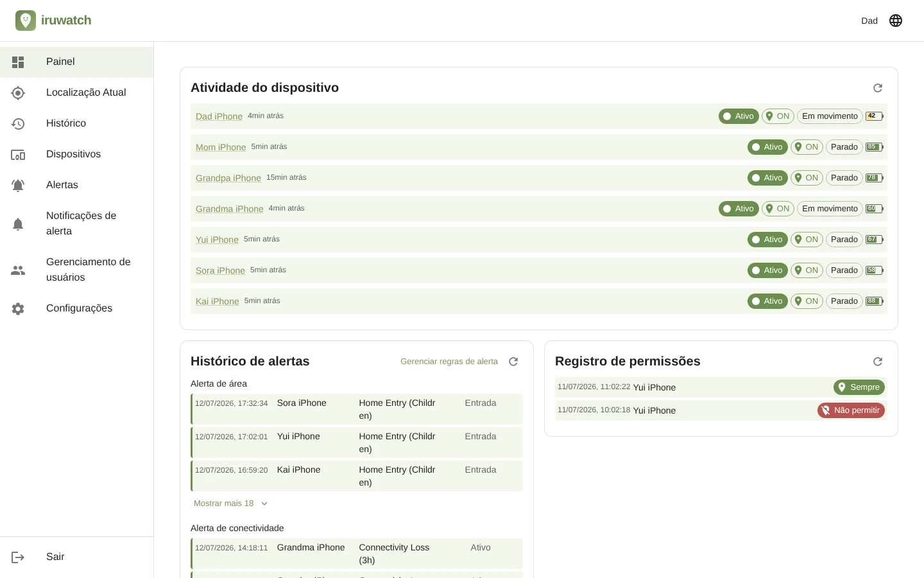This screenshot has height=578, width=924.
Task: Click the Sair logout label
Action: coord(55,557)
